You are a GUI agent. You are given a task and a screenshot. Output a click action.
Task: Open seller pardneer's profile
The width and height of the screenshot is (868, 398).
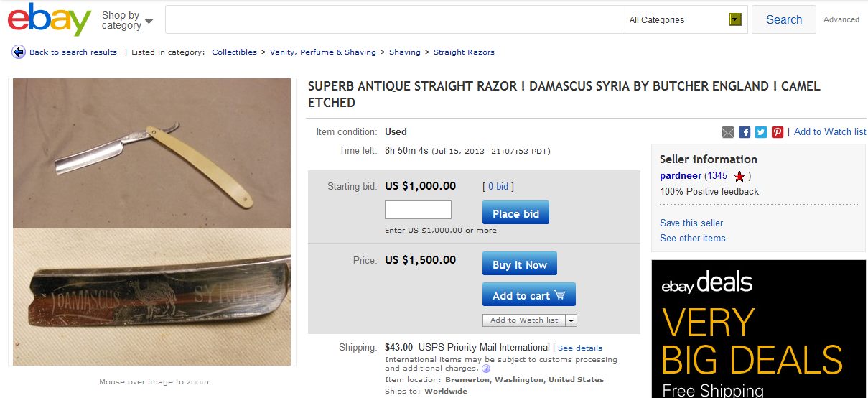click(x=681, y=176)
